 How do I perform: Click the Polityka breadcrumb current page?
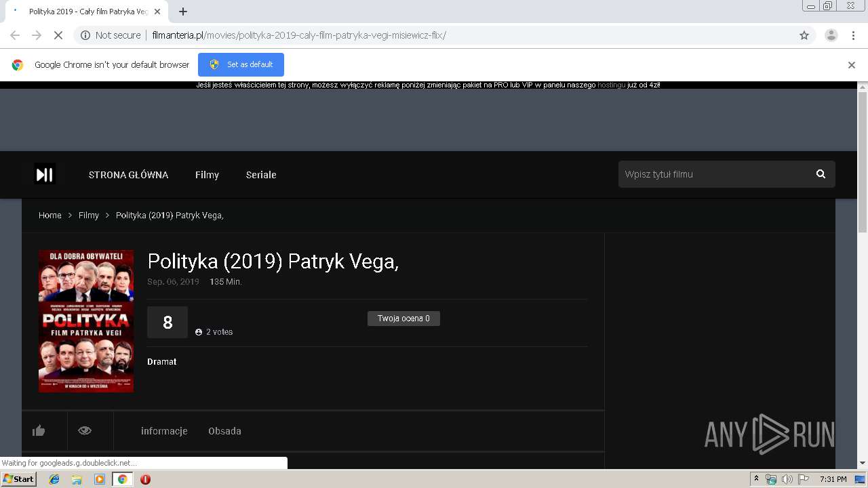[x=170, y=215]
